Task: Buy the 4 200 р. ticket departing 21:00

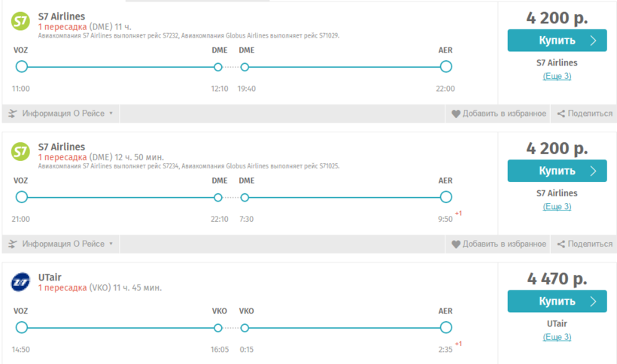Action: pos(557,171)
